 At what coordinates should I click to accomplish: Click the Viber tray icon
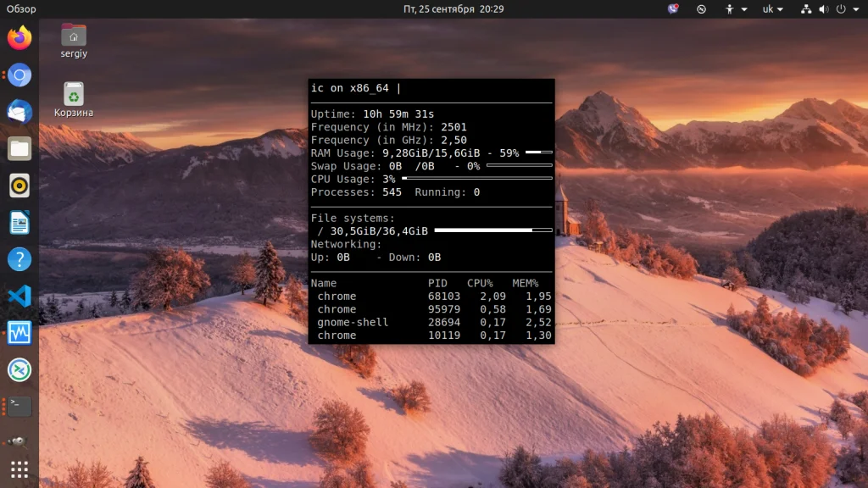click(x=673, y=9)
